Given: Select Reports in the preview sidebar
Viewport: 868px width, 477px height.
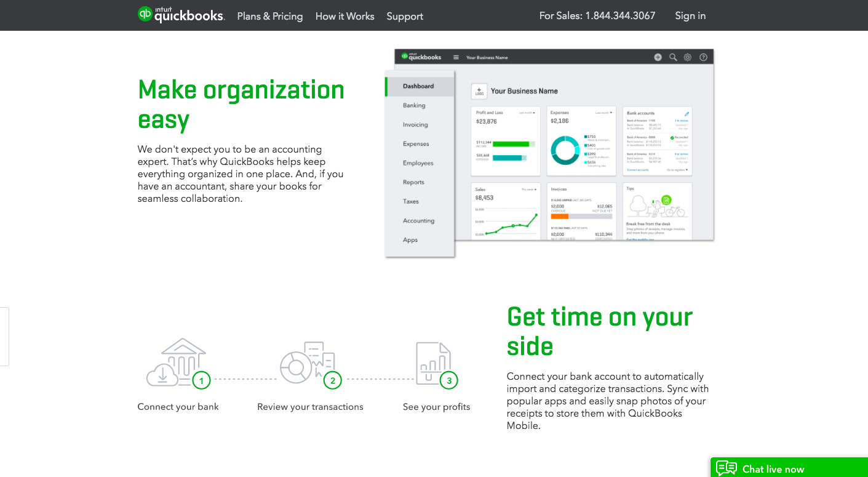Looking at the screenshot, I should (413, 182).
